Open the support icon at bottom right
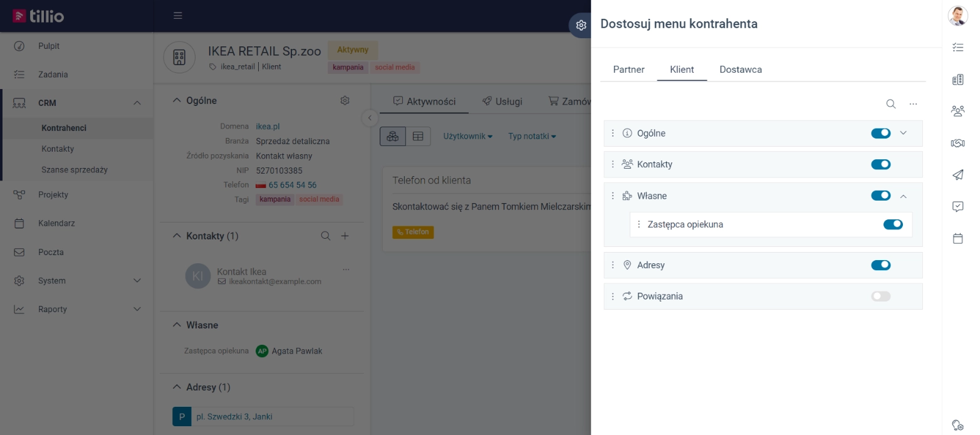 [957, 424]
